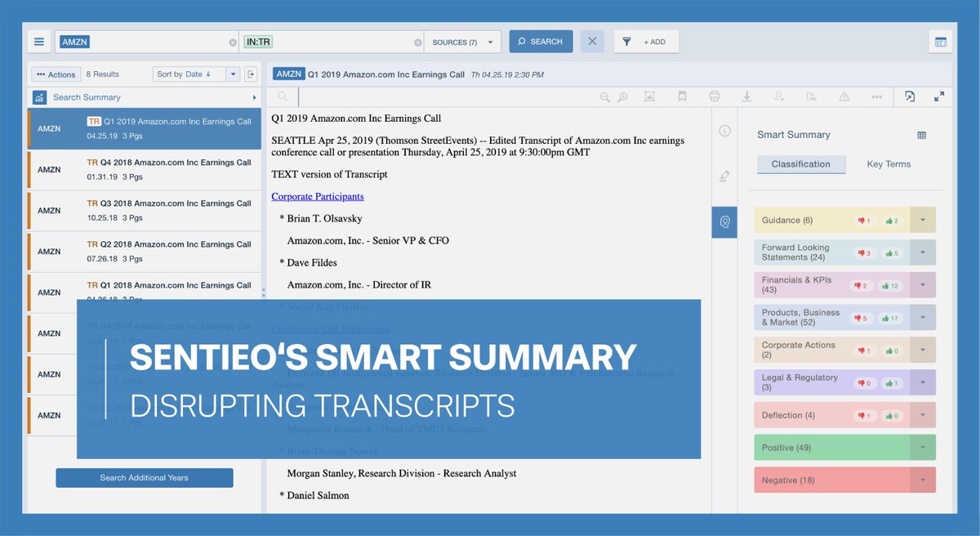Screen dimensions: 980x536
Task: Click thumbs up on Financials & KPIs
Action: click(x=891, y=286)
